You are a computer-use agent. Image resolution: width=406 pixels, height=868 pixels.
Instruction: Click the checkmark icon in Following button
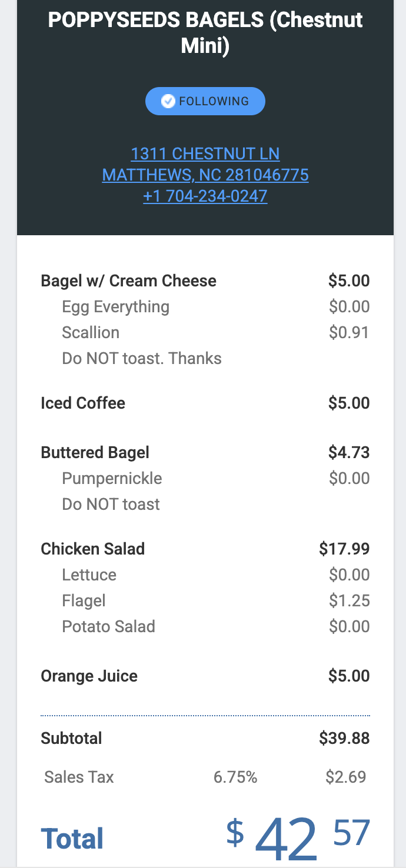pos(168,101)
